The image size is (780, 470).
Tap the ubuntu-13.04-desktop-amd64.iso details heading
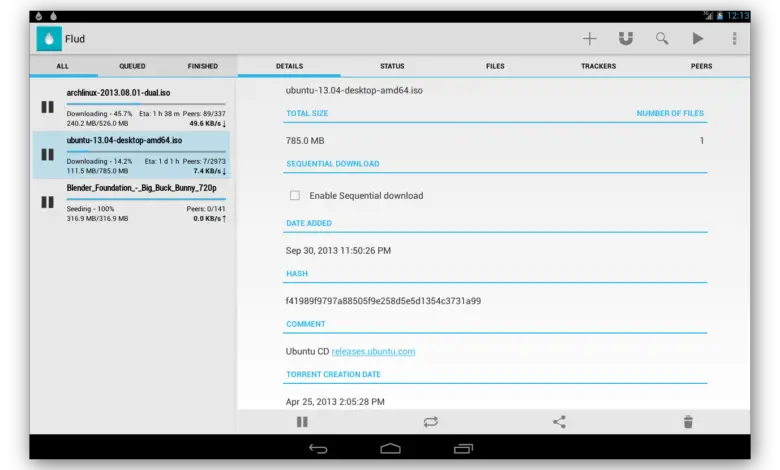(x=354, y=91)
